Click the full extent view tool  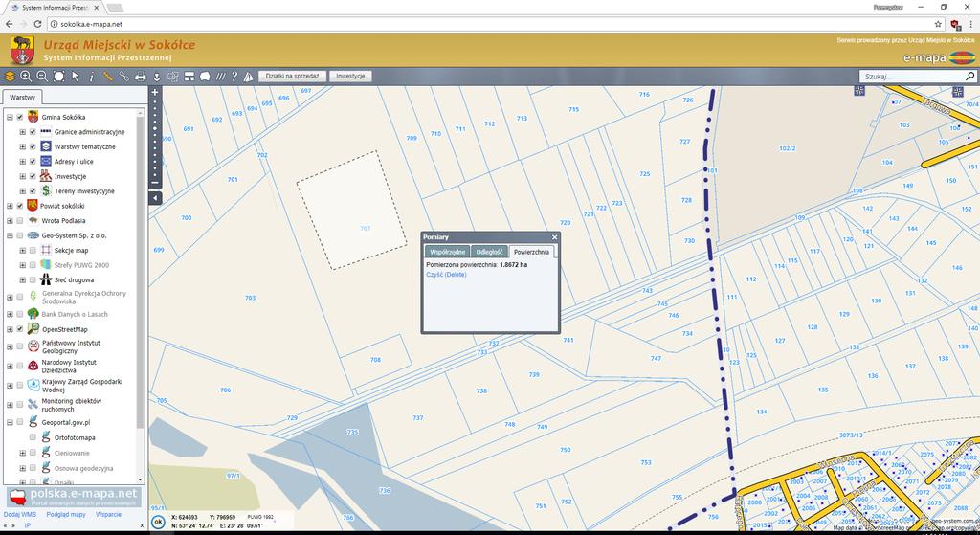[x=58, y=77]
